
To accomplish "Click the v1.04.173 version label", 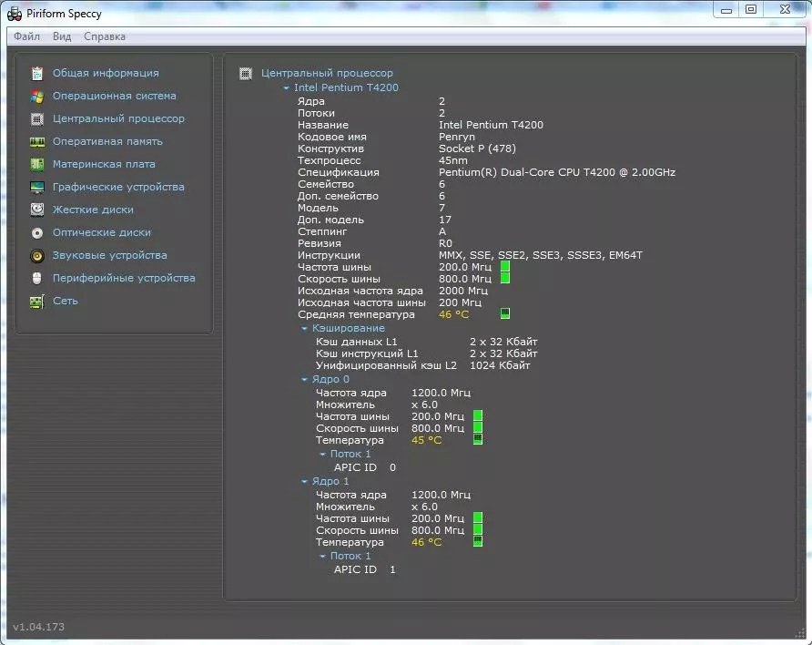I will pos(38,627).
